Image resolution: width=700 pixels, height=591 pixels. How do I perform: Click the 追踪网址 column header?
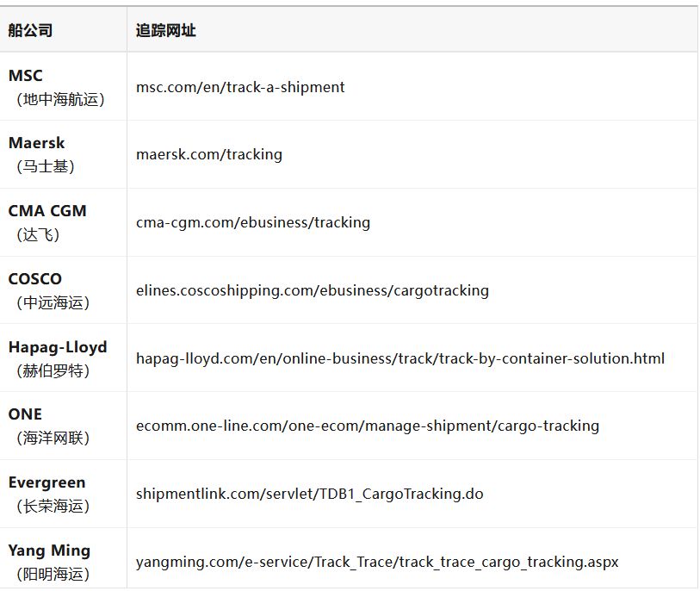click(x=166, y=31)
